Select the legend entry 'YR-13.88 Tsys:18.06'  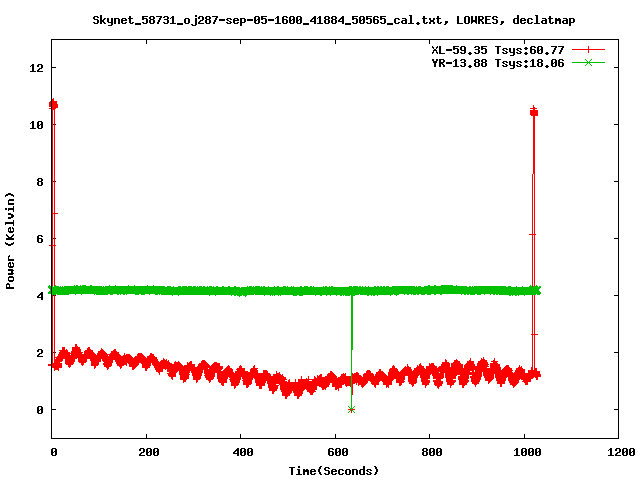[498, 63]
